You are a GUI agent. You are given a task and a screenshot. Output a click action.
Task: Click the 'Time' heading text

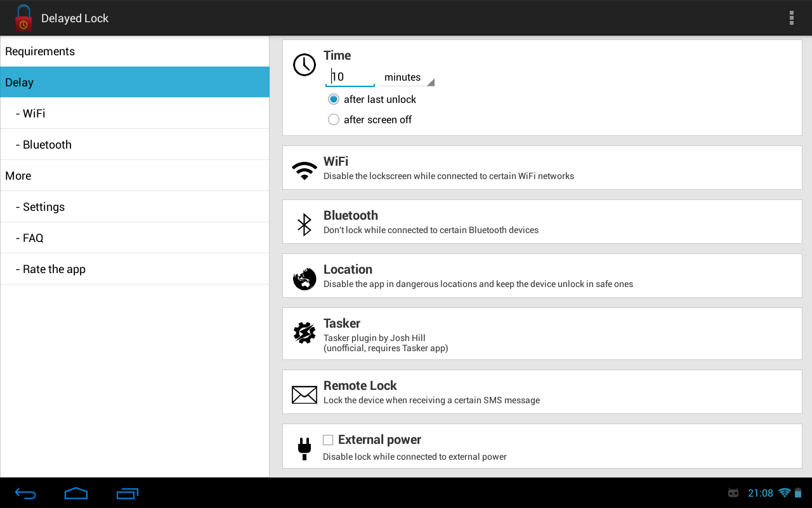pyautogui.click(x=337, y=55)
